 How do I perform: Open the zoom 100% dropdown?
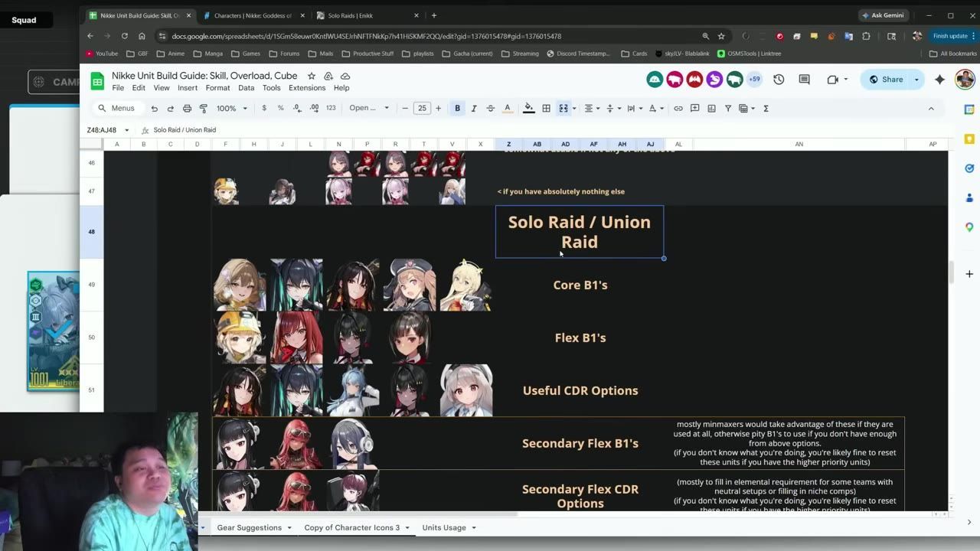click(x=231, y=109)
